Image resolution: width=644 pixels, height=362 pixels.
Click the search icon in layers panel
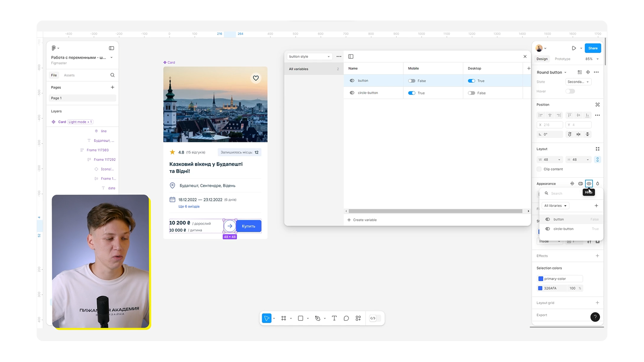pos(112,75)
